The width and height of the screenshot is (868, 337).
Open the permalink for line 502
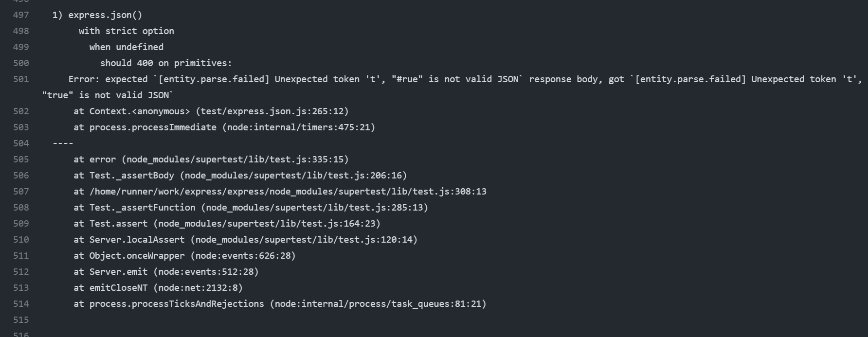(21, 111)
